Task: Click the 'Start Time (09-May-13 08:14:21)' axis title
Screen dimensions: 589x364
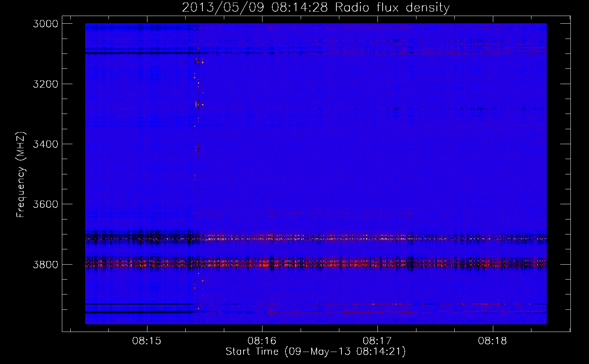Action: 316,352
